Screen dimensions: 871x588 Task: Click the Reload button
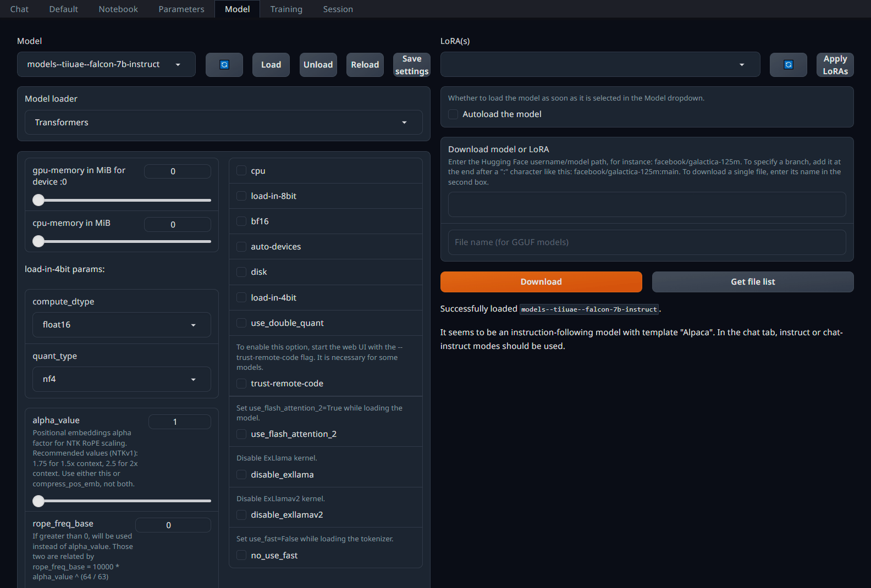point(365,65)
